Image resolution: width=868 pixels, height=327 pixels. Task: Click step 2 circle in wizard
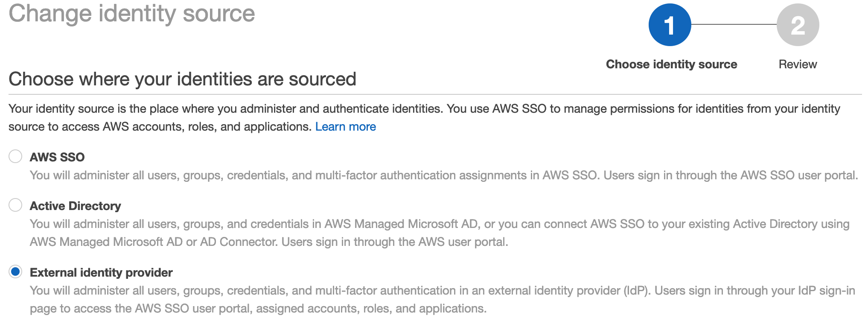pyautogui.click(x=798, y=25)
